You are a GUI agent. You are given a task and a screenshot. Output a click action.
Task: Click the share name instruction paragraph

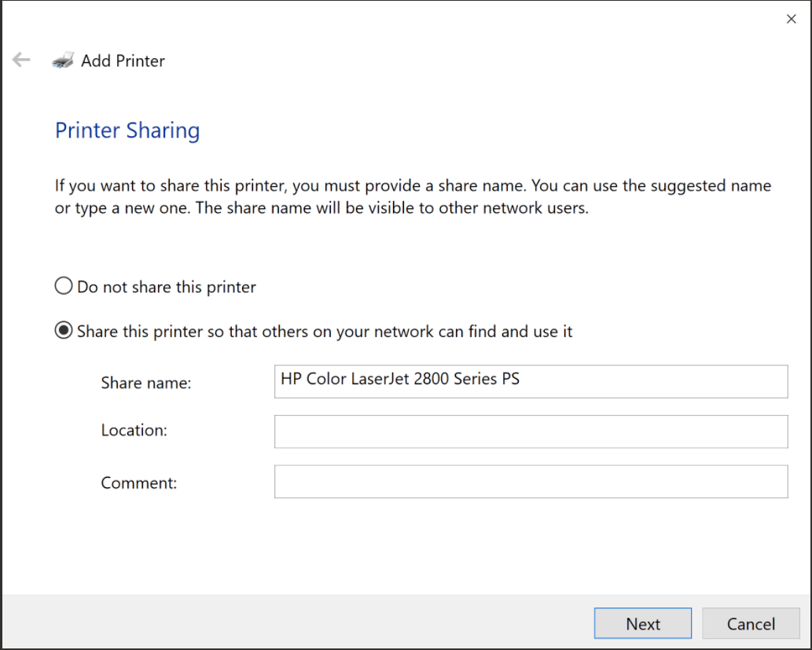pyautogui.click(x=413, y=196)
